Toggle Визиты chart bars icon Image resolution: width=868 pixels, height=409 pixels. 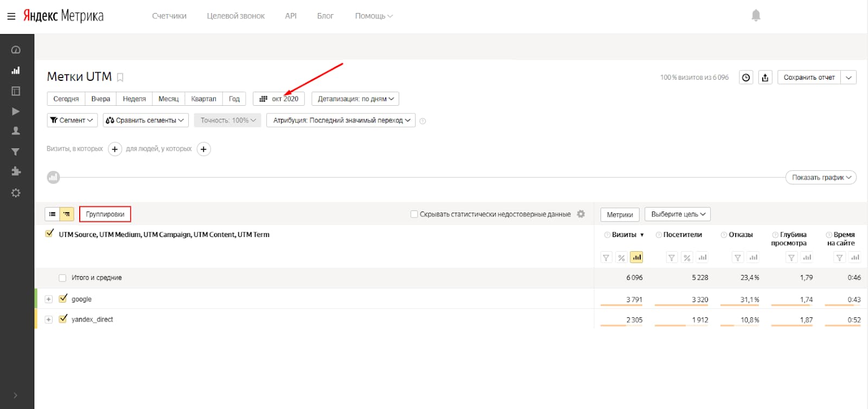(636, 258)
